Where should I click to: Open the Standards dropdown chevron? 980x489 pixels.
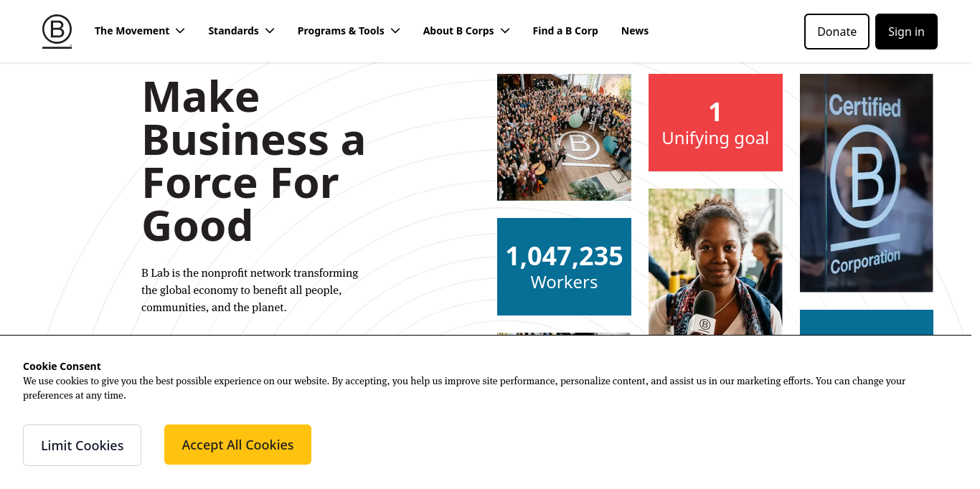click(x=270, y=31)
